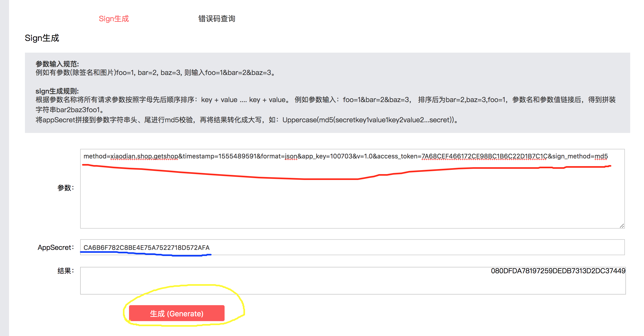This screenshot has width=644, height=336.
Task: Click the Sign生成 page heading
Action: pyautogui.click(x=42, y=38)
